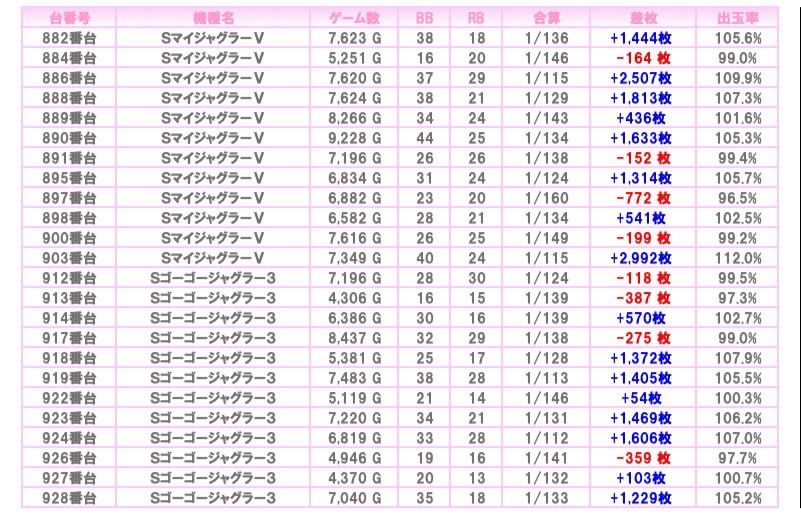Click the 1/141 combined probability
Screen dimensions: 801x528
(x=547, y=458)
